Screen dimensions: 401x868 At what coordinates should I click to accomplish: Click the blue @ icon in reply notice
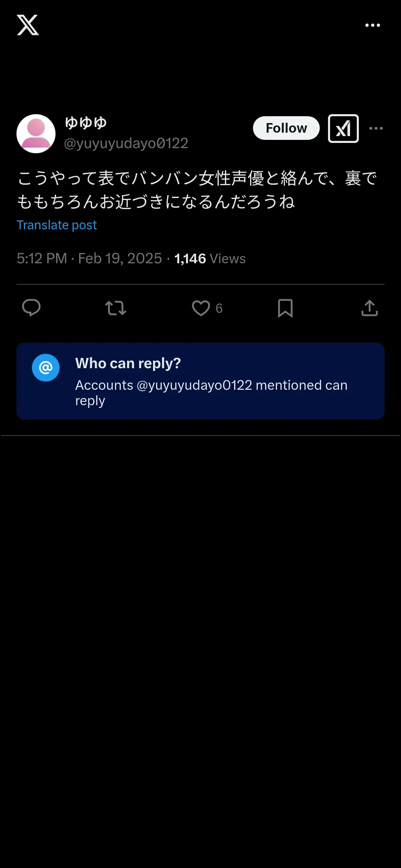pyautogui.click(x=46, y=368)
